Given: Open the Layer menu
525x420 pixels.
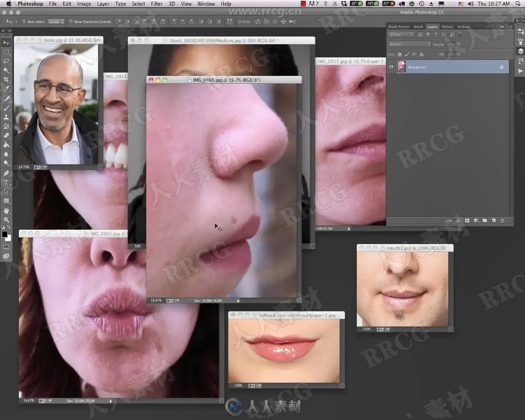Looking at the screenshot, I should coord(103,4).
